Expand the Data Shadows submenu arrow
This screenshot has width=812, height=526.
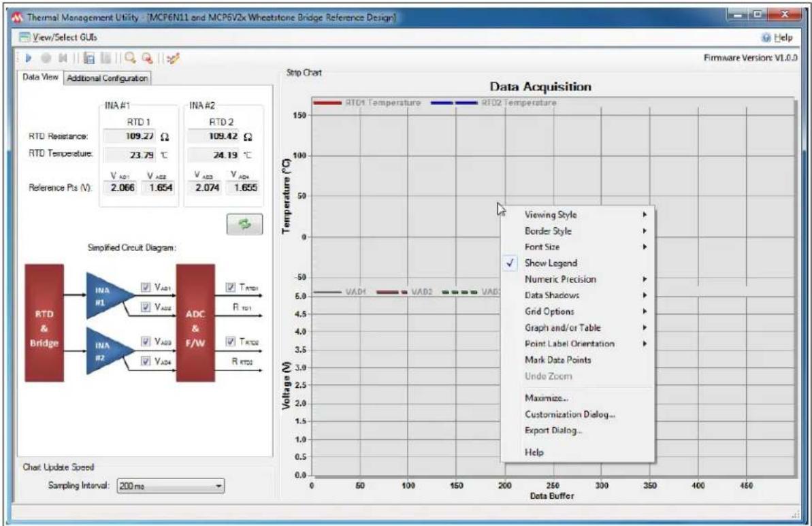645,295
